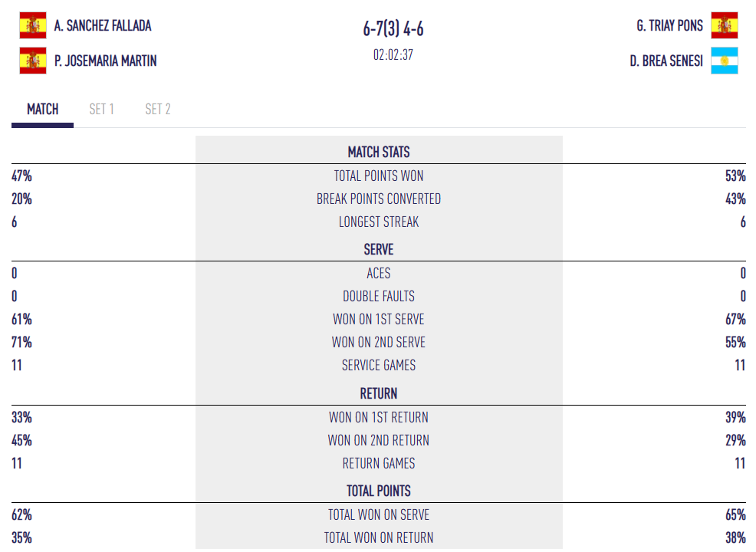The width and height of the screenshot is (756, 552).
Task: Click player name P. Josemaria Martin
Action: [x=106, y=61]
